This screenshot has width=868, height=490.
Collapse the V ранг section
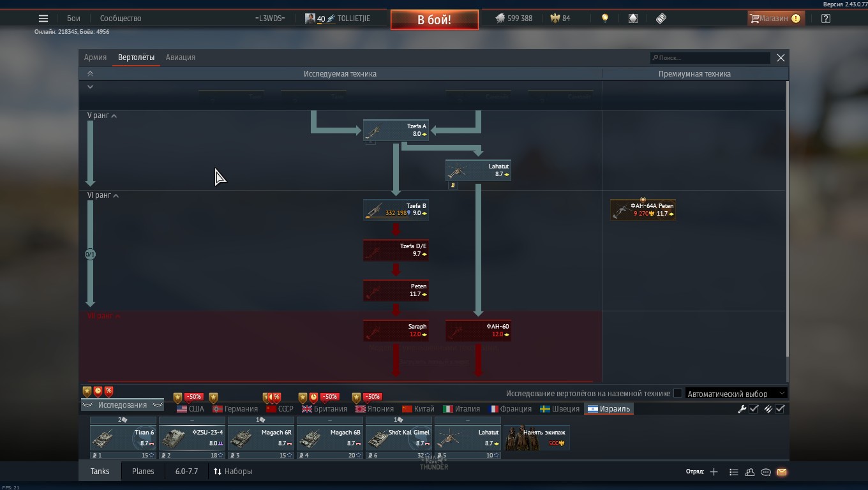(x=102, y=115)
